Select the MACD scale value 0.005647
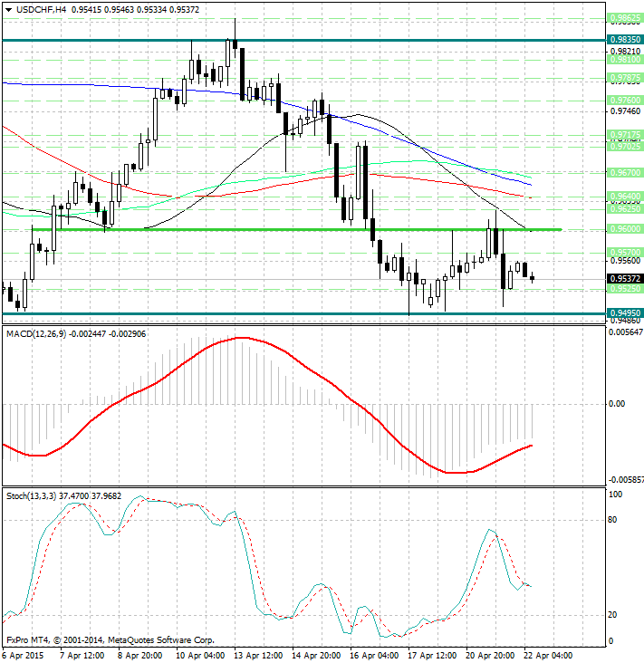644x663 pixels. tap(625, 332)
